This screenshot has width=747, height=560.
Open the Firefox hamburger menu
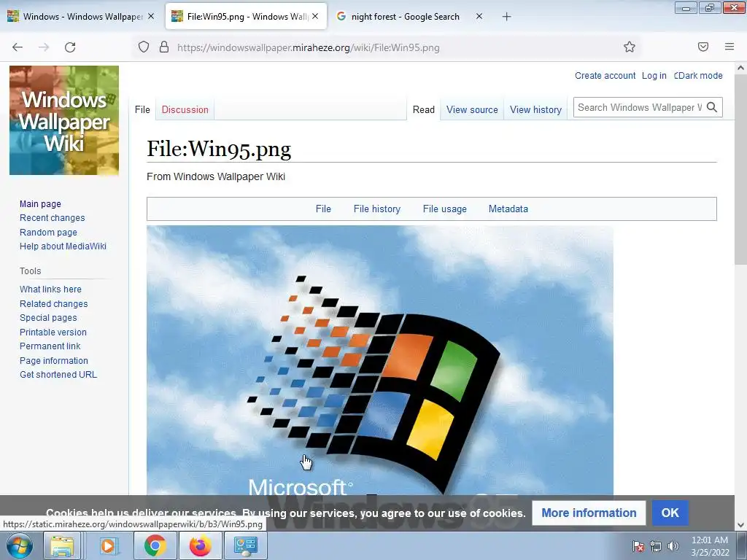tap(729, 47)
